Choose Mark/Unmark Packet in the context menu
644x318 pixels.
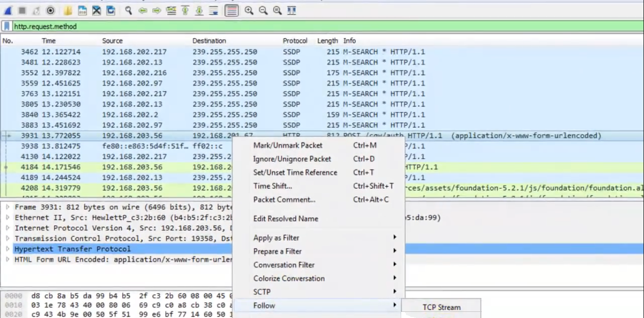(x=288, y=145)
